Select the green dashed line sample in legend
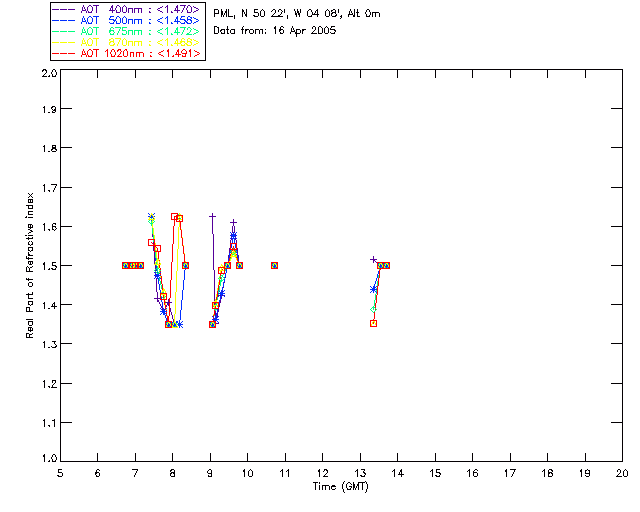The image size is (640, 512). [x=64, y=31]
